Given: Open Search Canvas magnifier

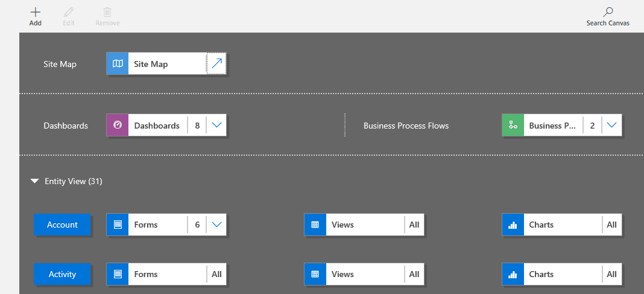Looking at the screenshot, I should click(x=608, y=12).
